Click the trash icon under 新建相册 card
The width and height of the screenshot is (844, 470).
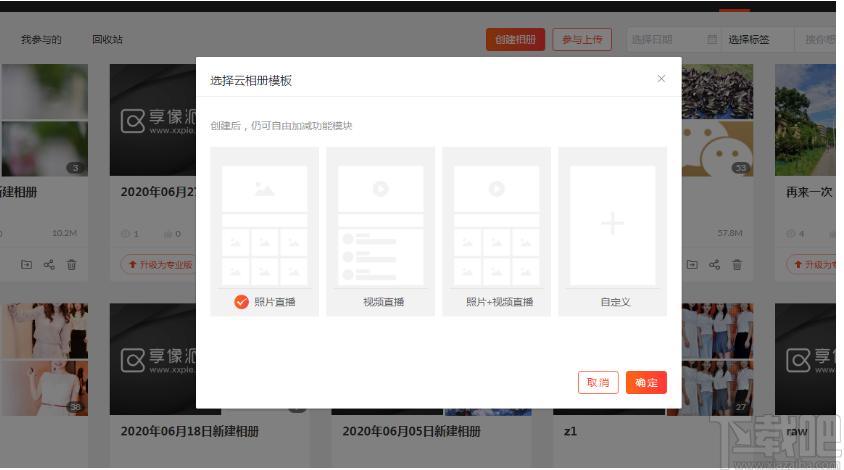point(72,264)
